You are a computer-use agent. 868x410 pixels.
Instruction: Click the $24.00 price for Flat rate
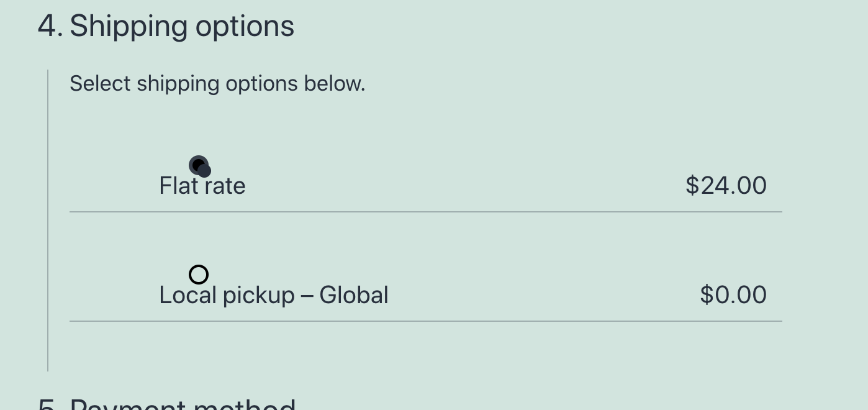[726, 185]
